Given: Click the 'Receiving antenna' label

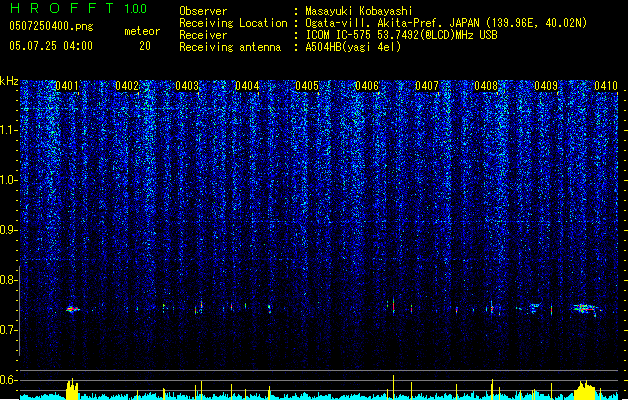Looking at the screenshot, I should pos(230,47).
